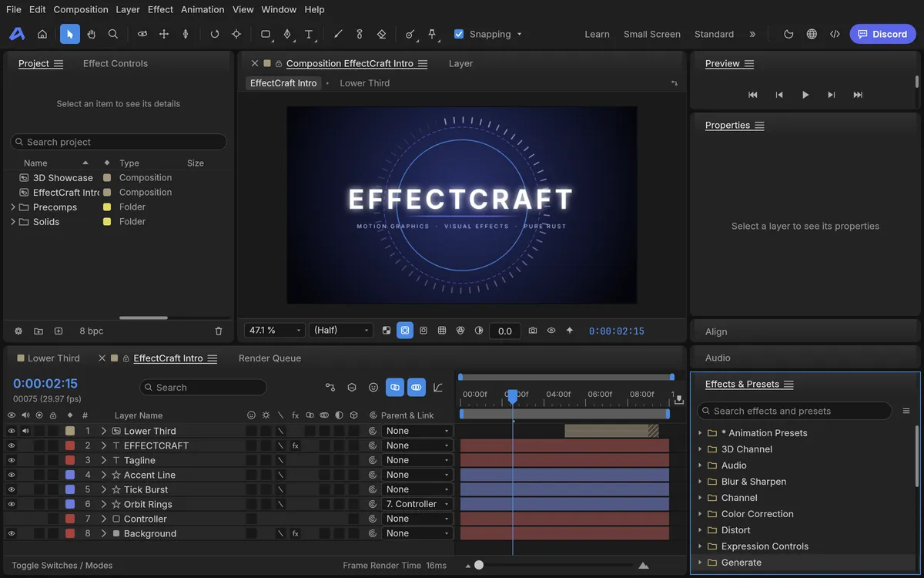Hide the Background layer

12,533
